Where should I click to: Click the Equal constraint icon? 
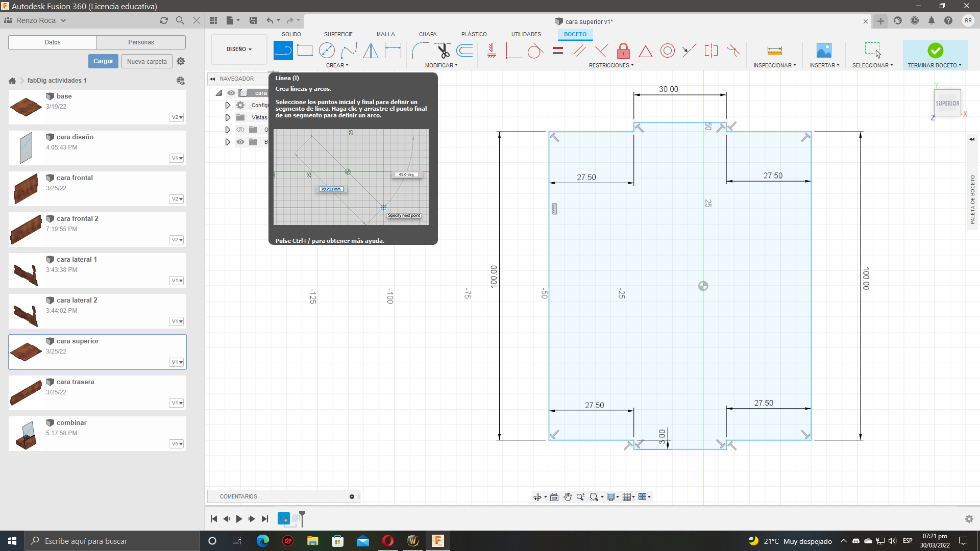pos(558,51)
